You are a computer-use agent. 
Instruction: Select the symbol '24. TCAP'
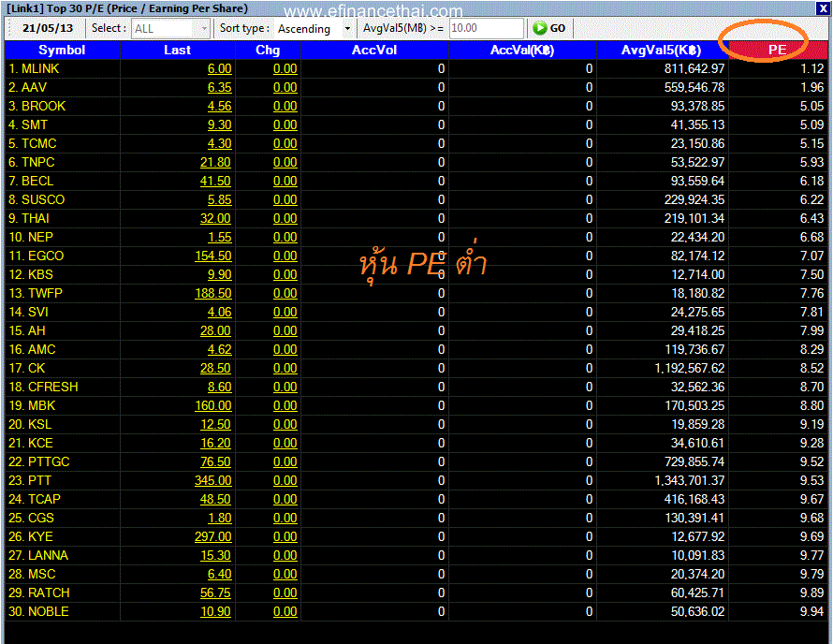(x=35, y=500)
